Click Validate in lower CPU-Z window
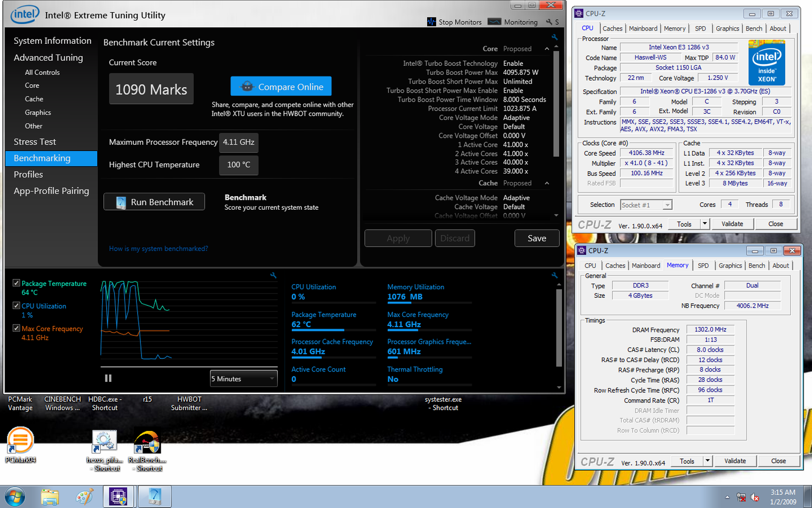 pos(735,461)
